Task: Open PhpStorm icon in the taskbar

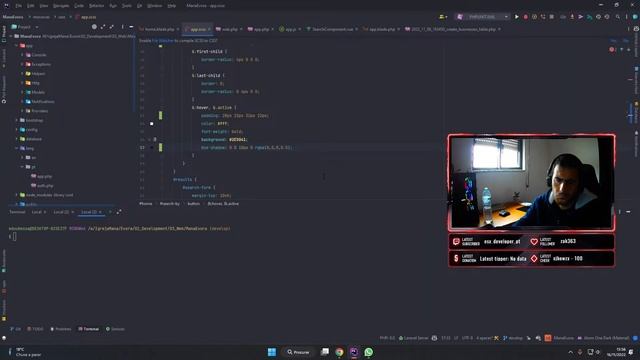Action: 354,352
